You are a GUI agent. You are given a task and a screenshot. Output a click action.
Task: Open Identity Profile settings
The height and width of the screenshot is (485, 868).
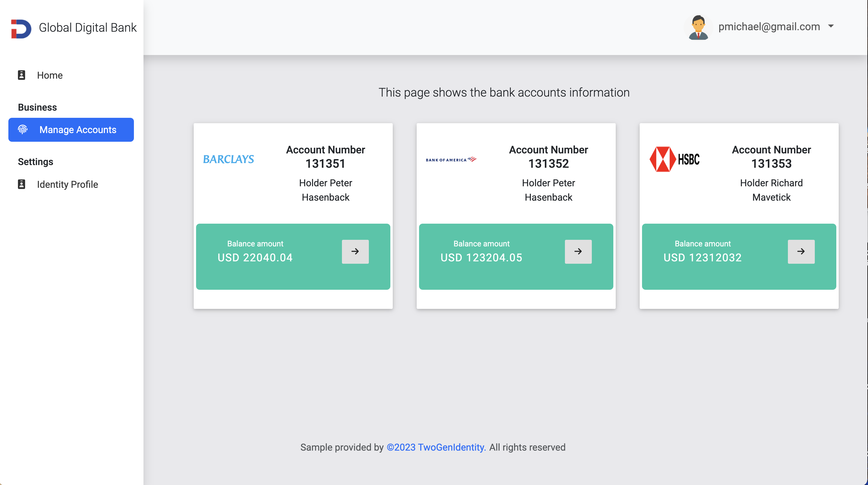point(67,184)
